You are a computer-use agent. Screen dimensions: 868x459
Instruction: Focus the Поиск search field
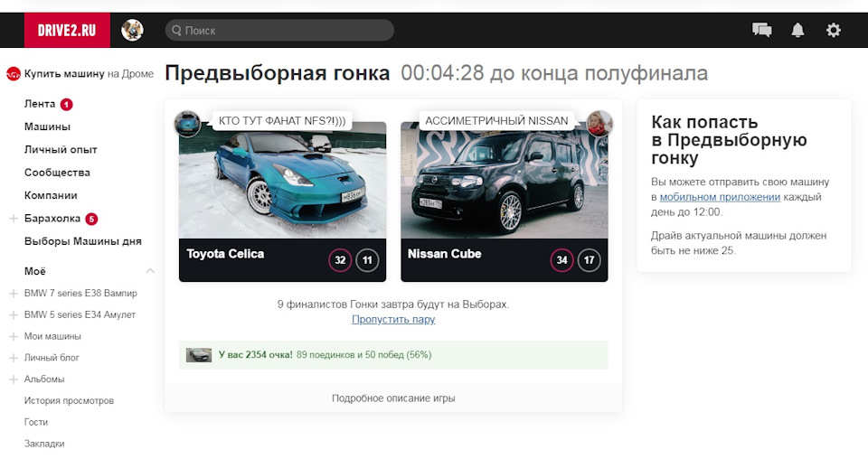point(279,31)
